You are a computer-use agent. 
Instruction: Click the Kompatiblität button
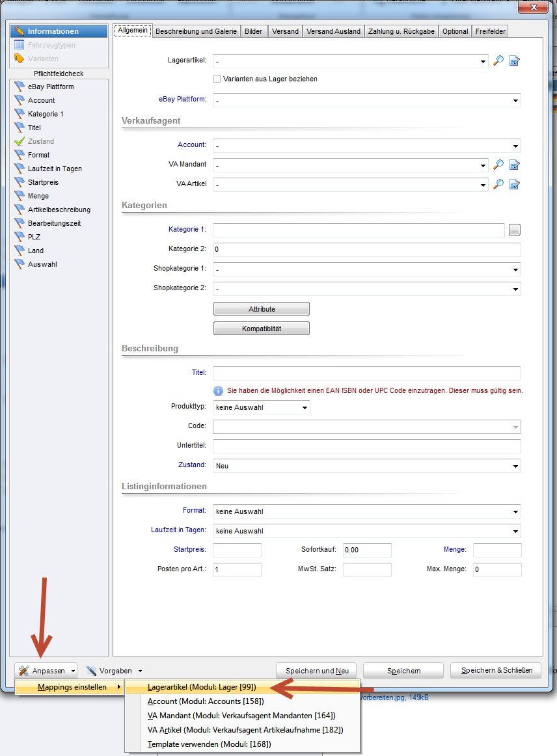[x=262, y=329]
